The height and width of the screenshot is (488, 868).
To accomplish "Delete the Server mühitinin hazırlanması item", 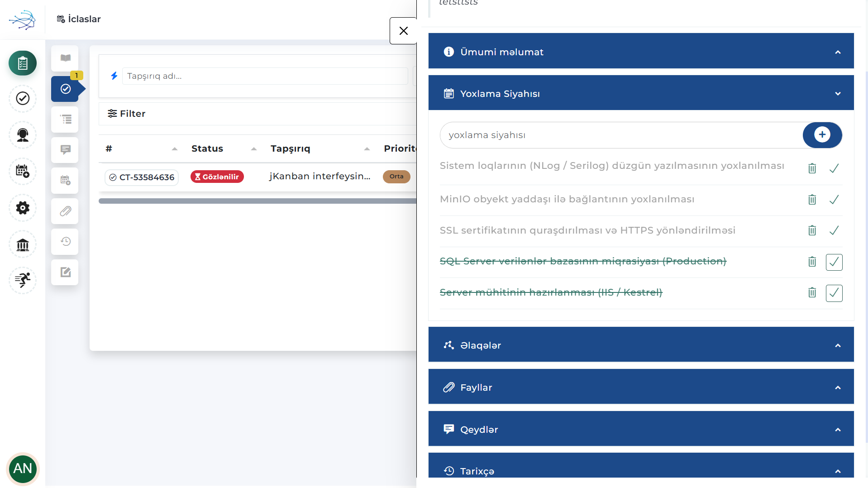I will 812,292.
